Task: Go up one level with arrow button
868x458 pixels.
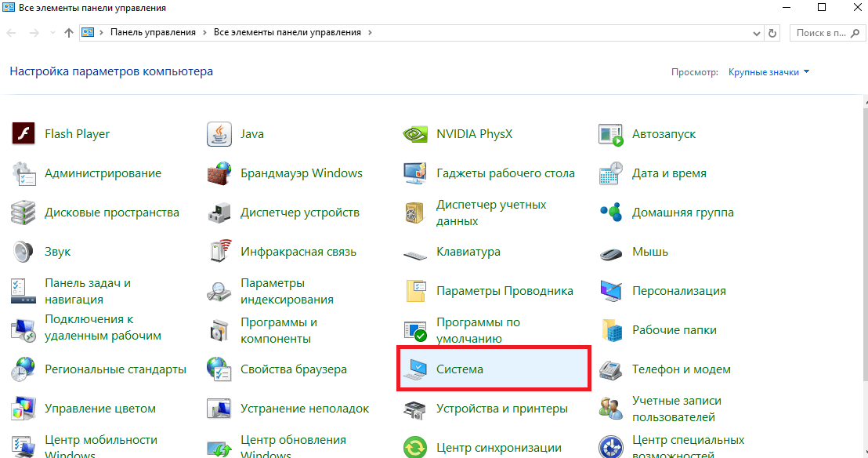Action: coord(69,33)
